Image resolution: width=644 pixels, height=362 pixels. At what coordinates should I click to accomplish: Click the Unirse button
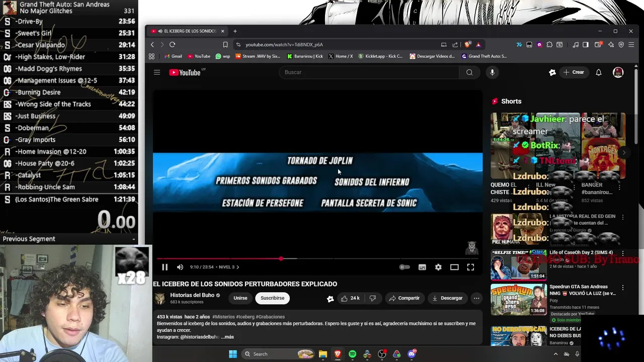pos(240,298)
